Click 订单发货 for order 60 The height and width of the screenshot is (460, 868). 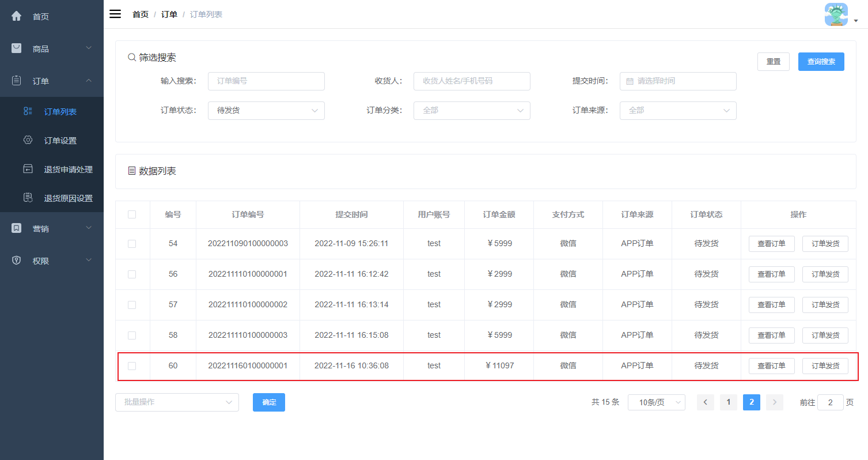(x=825, y=366)
